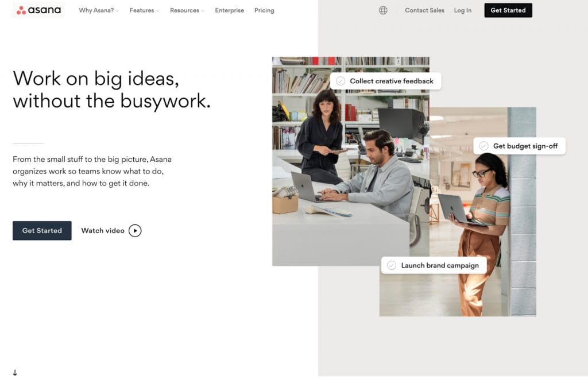Click the Asana logo
This screenshot has height=384, width=588.
click(38, 10)
